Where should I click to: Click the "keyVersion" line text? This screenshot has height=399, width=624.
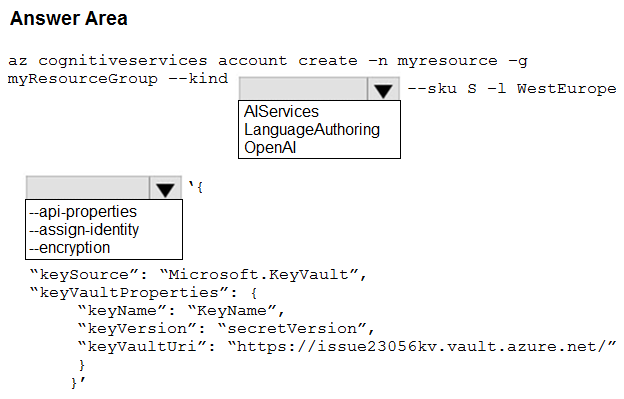point(226,329)
